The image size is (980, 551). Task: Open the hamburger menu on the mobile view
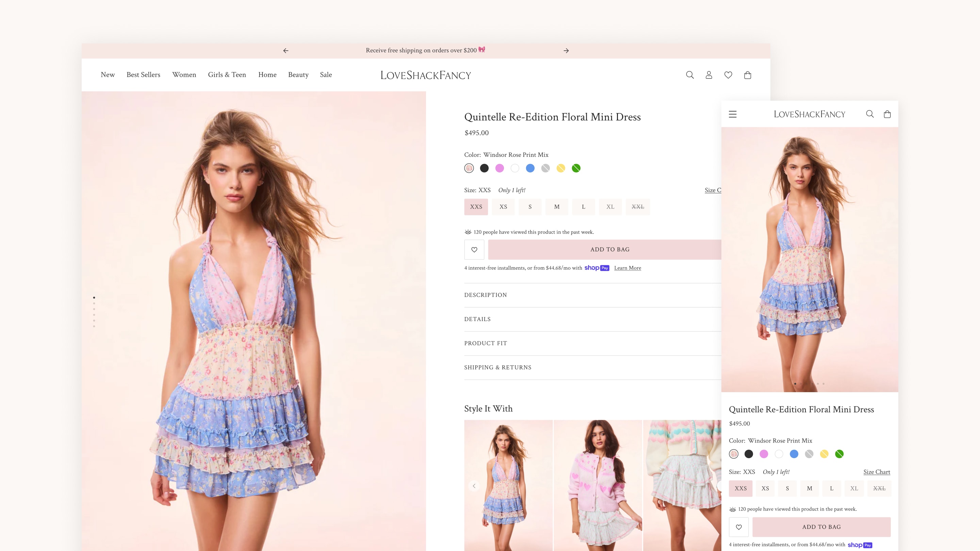[x=732, y=114]
